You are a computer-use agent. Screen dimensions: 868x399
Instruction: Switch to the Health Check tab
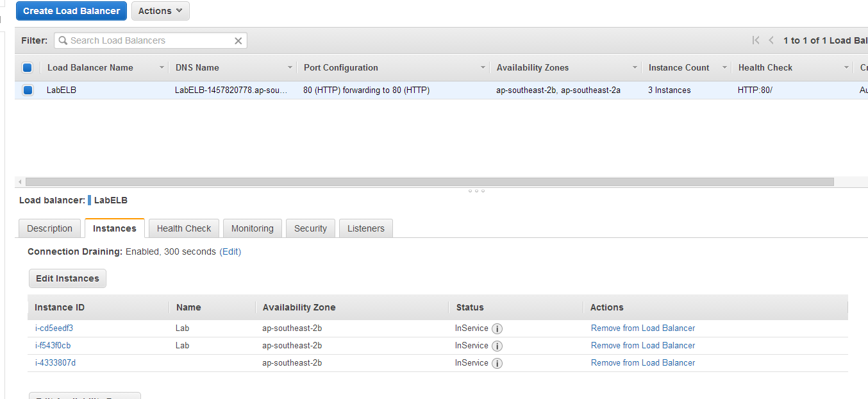[184, 228]
